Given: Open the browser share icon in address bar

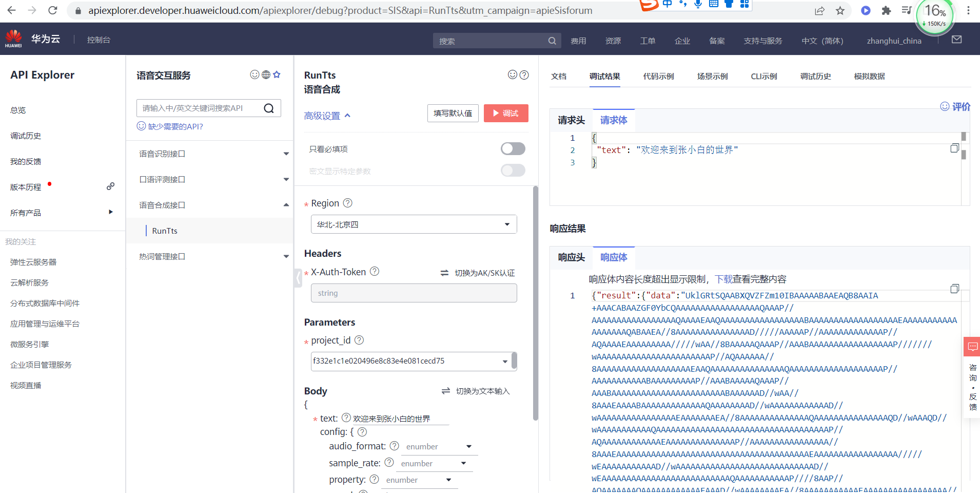Looking at the screenshot, I should pyautogui.click(x=819, y=11).
